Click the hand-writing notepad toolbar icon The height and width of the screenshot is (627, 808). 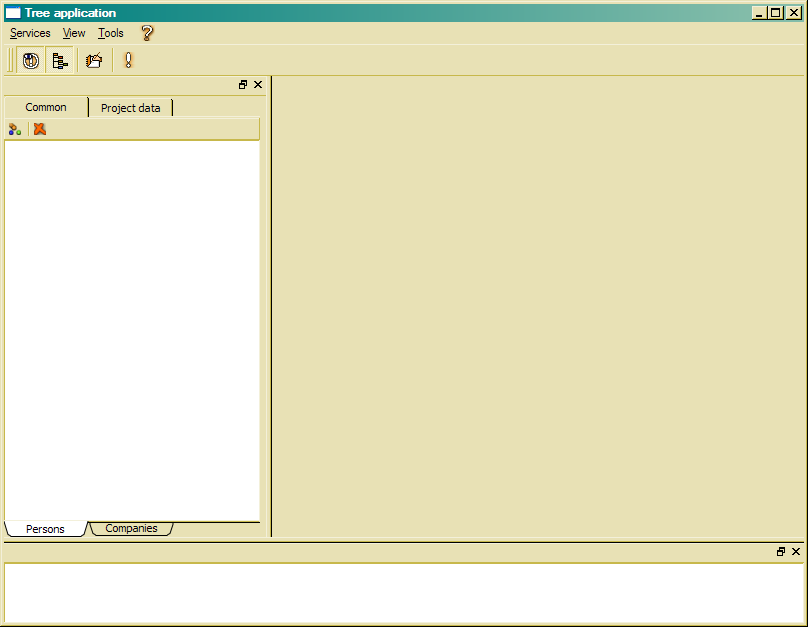coord(94,61)
